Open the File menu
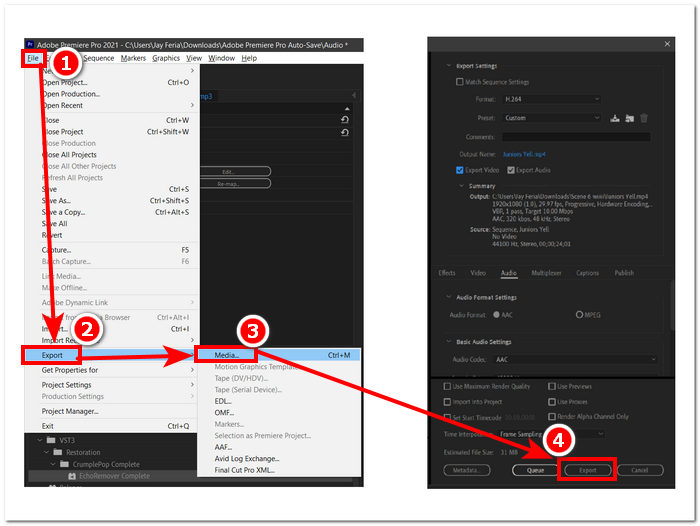 (33, 58)
